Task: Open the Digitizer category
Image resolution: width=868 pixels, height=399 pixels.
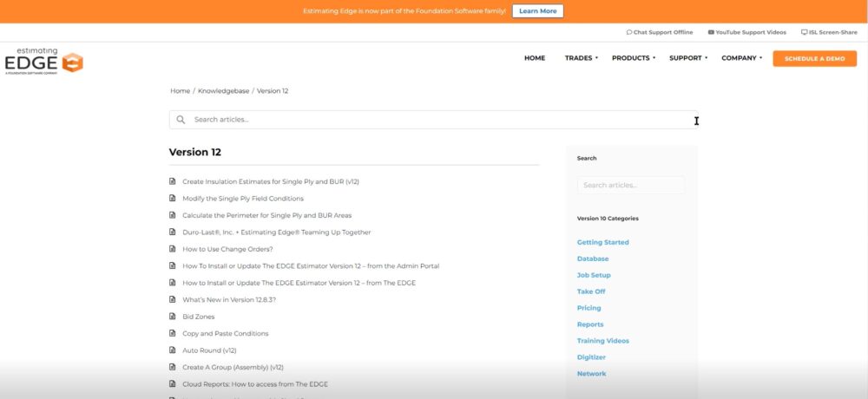Action: click(x=591, y=357)
